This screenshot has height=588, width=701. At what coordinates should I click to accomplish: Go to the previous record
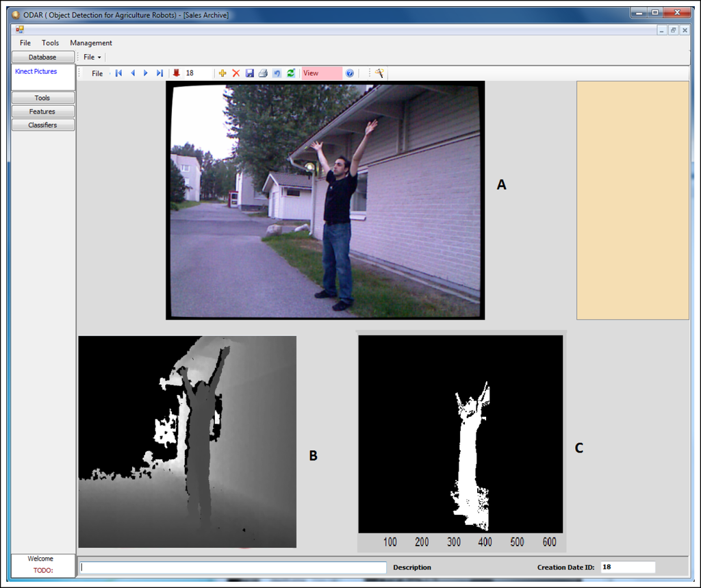(132, 73)
